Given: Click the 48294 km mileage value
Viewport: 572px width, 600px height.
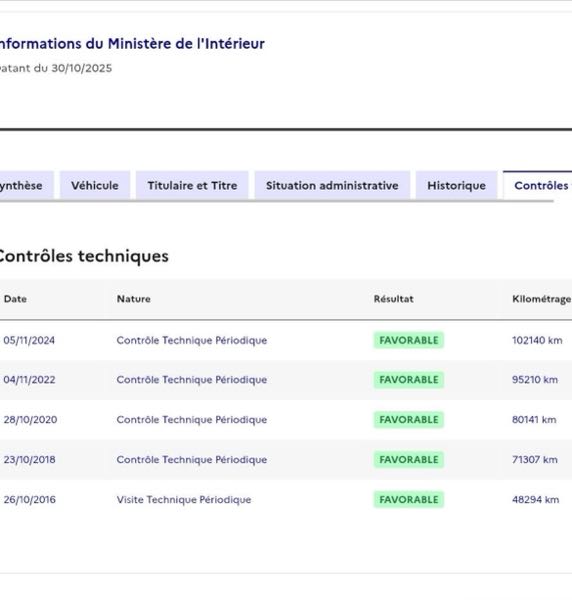Looking at the screenshot, I should [x=536, y=499].
